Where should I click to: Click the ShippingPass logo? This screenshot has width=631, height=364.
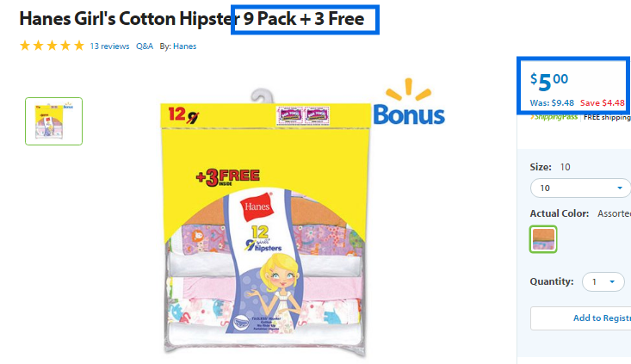tap(554, 117)
